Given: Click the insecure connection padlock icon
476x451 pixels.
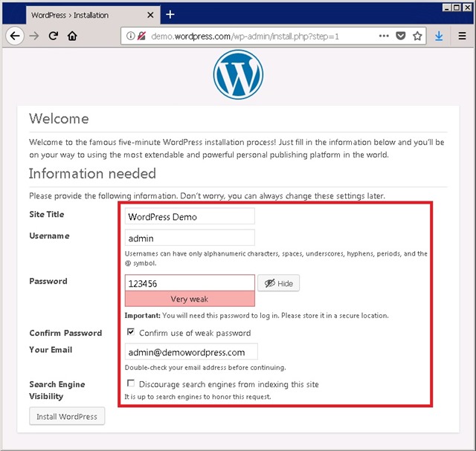Looking at the screenshot, I should click(x=141, y=36).
